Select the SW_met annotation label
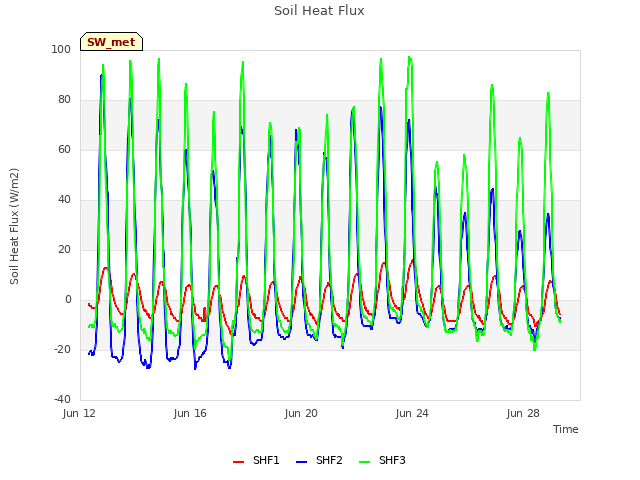This screenshot has height=480, width=640. pyautogui.click(x=111, y=42)
